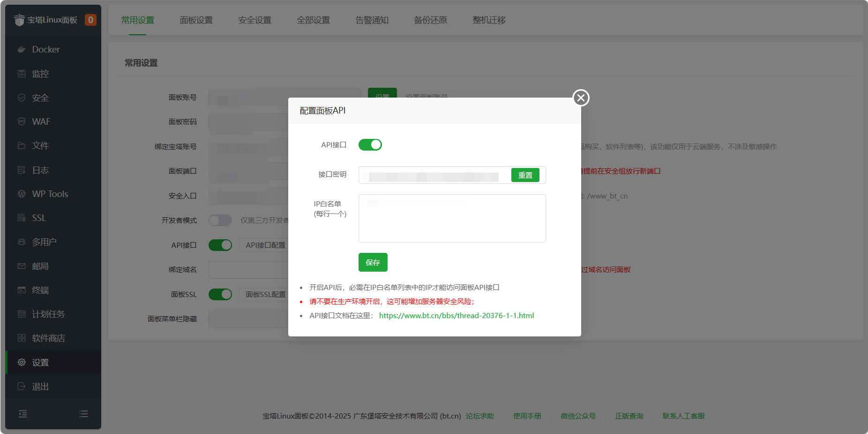The height and width of the screenshot is (434, 868).
Task: Toggle the API接口 switch in dialog
Action: [x=370, y=145]
